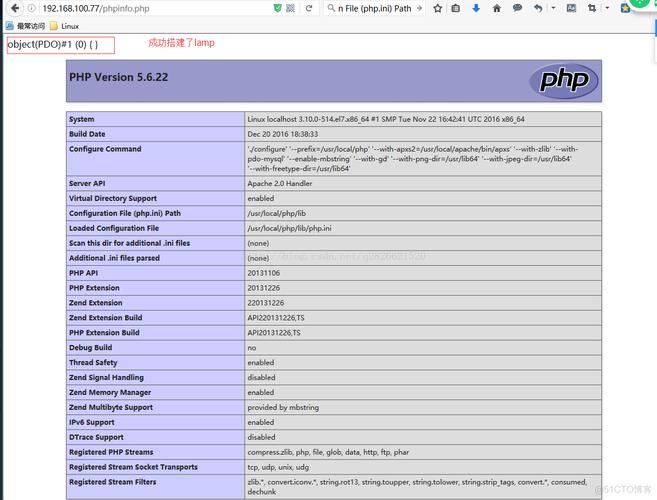
Task: Select the PHP API value 20131106
Action: [x=264, y=273]
